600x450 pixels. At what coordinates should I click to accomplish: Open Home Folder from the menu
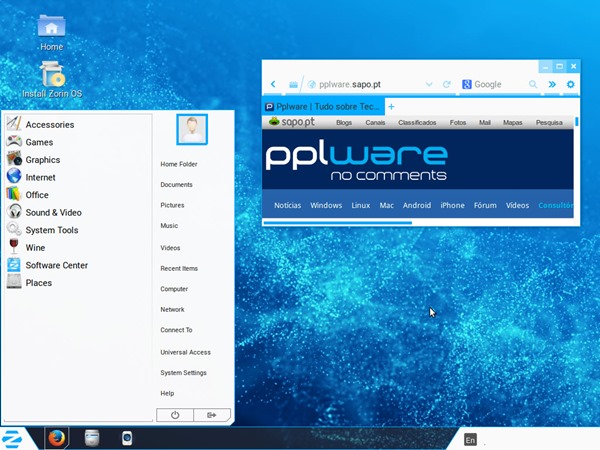click(179, 164)
